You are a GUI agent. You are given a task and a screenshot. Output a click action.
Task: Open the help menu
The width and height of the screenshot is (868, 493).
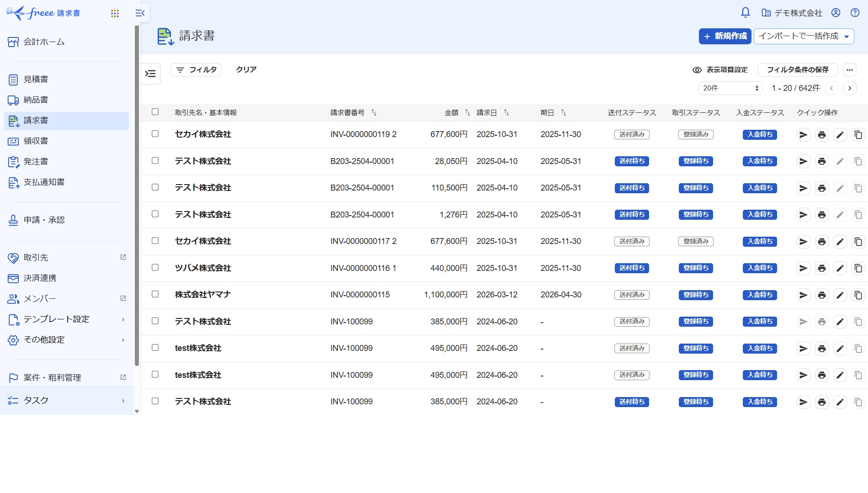(x=856, y=12)
